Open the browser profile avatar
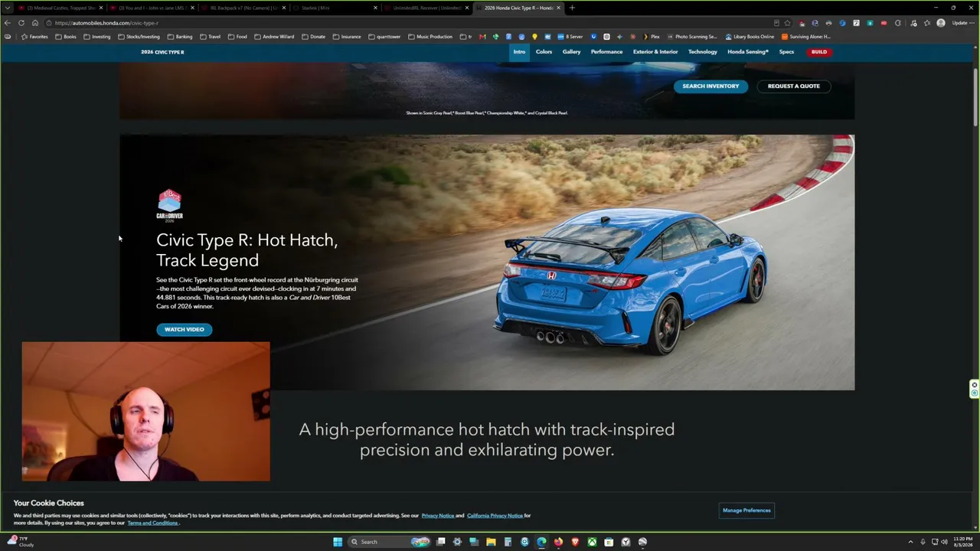 pos(941,23)
